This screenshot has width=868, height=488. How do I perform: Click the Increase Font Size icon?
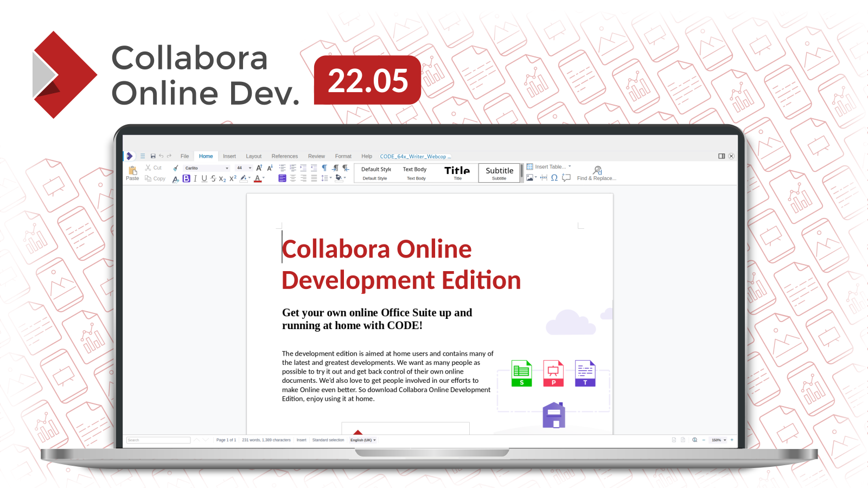click(x=259, y=168)
